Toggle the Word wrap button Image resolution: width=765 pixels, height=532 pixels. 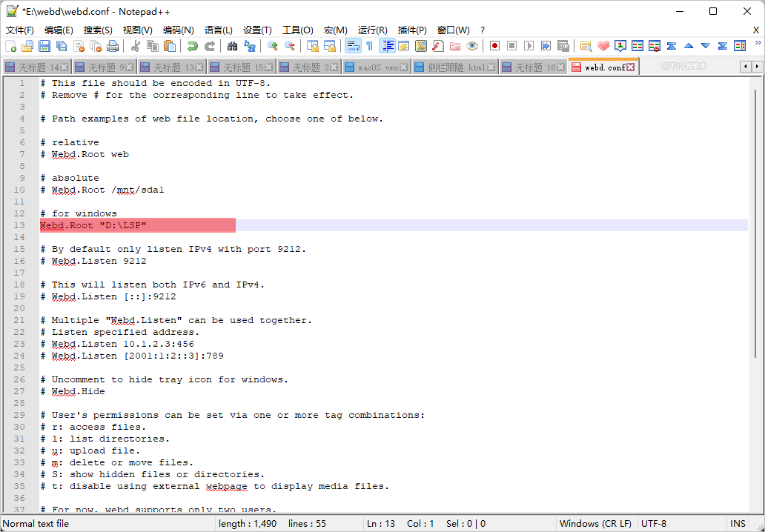[x=353, y=47]
